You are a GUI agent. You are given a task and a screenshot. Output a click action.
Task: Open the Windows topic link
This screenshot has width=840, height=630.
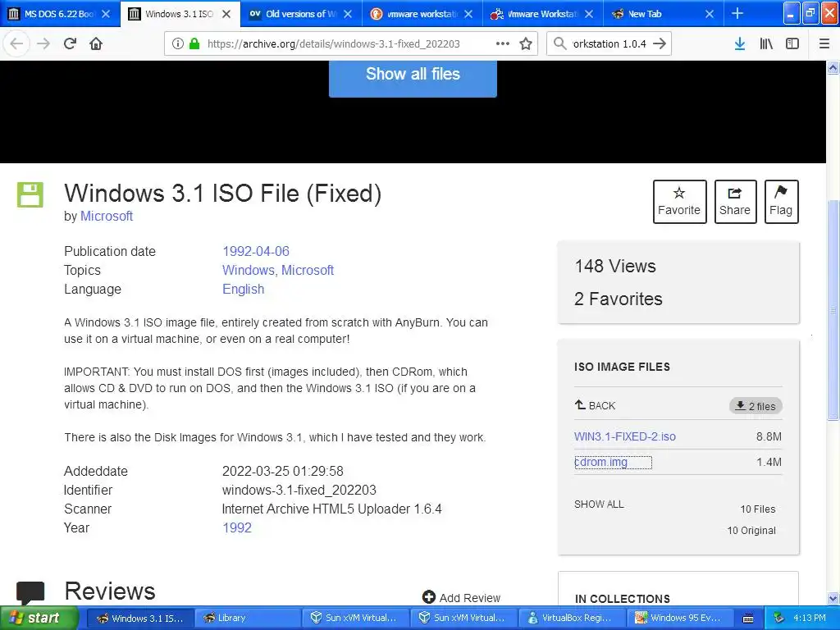[249, 270]
